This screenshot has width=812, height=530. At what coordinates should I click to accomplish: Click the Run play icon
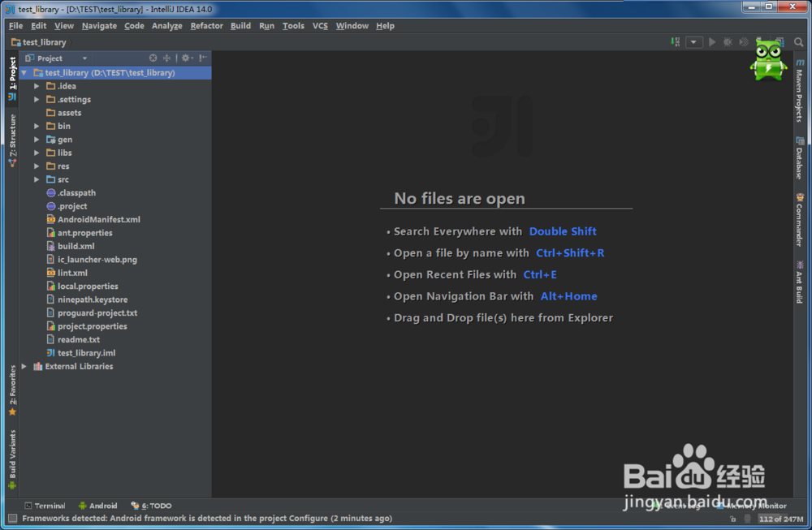712,42
